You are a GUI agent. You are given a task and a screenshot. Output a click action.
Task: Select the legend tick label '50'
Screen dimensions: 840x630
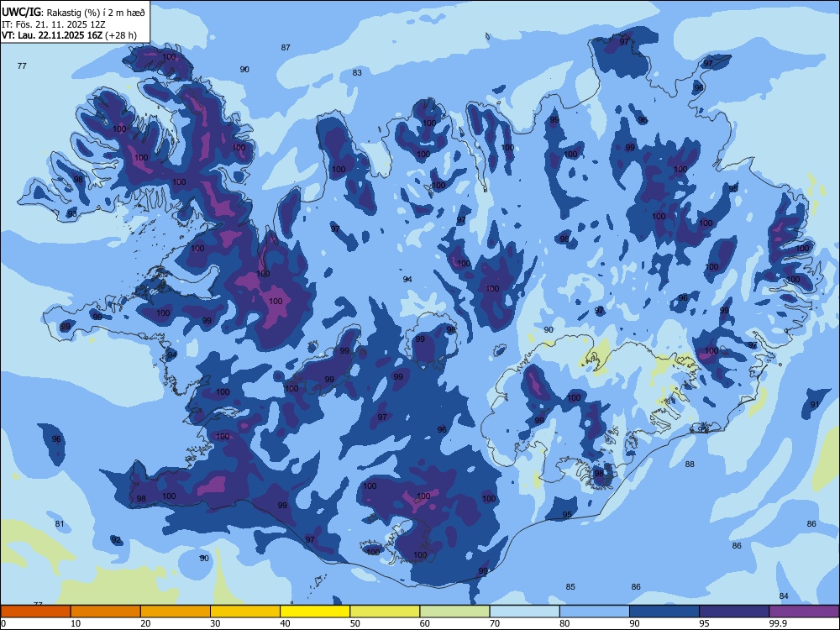click(x=354, y=623)
